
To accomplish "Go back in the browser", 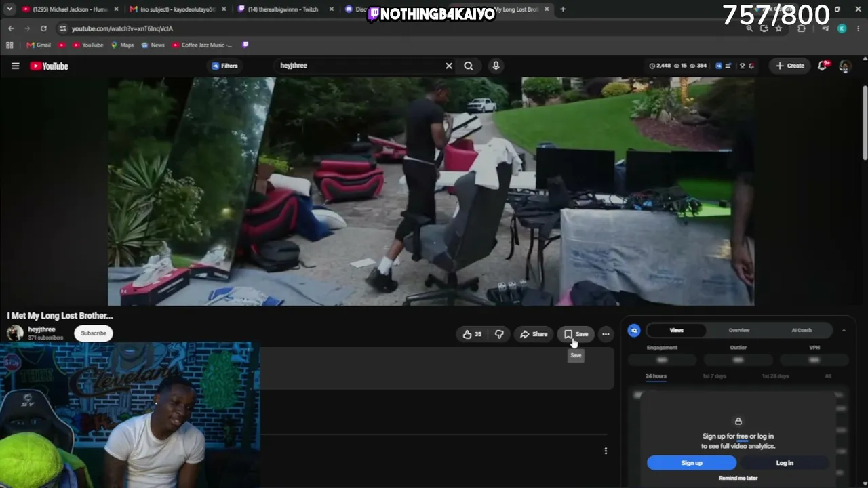I will (x=11, y=28).
